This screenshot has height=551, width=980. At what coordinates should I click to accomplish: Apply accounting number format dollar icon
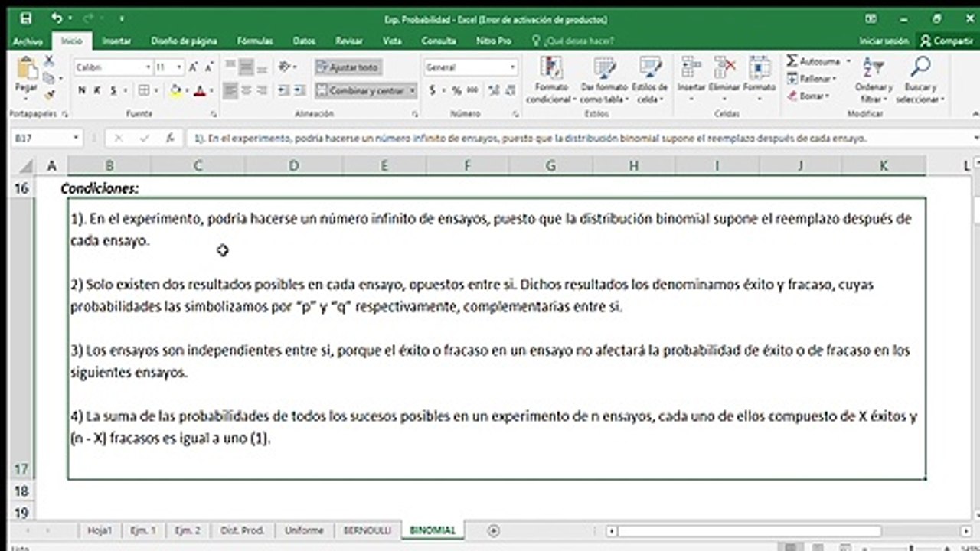coord(433,90)
